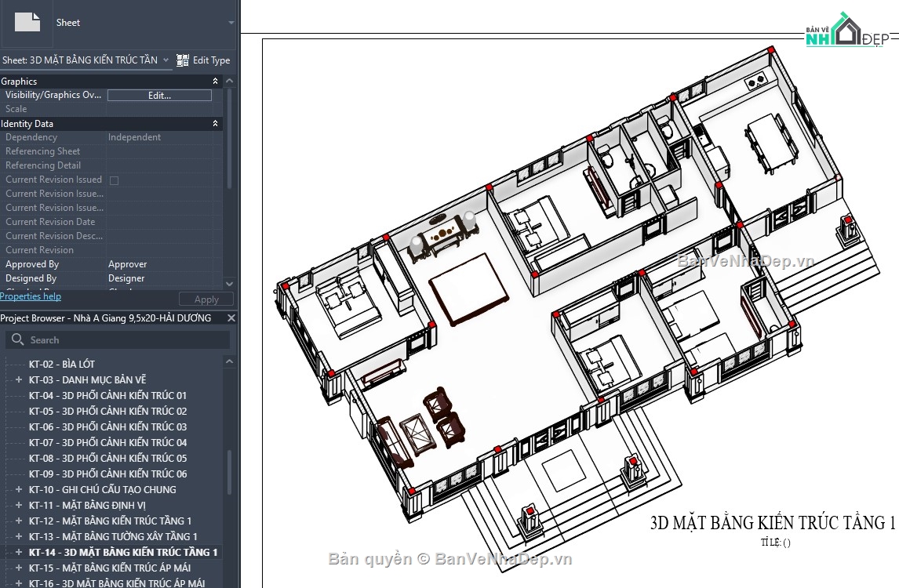Click the Scale property row
The height and width of the screenshot is (588, 899).
point(111,109)
